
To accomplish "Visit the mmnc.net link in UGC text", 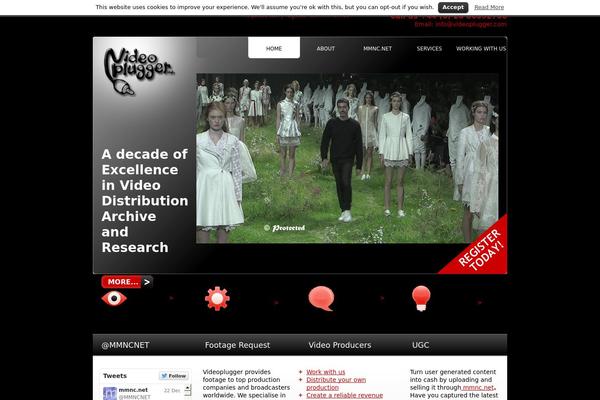I will tap(478, 387).
